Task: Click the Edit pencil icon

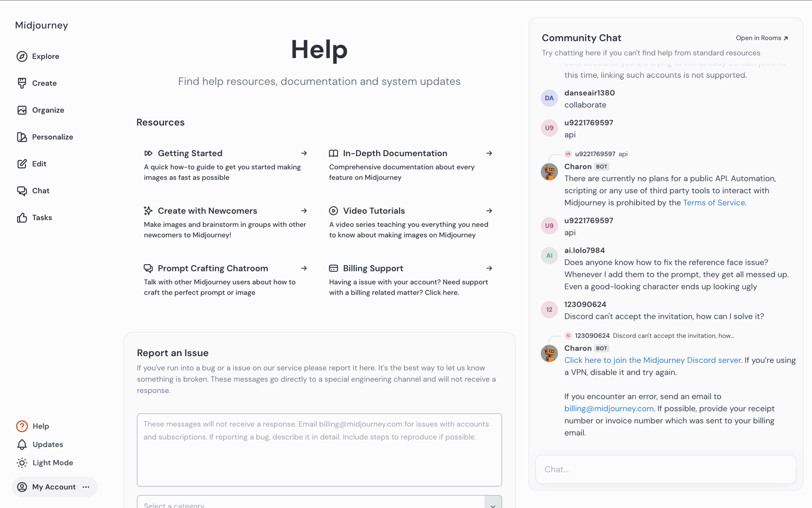Action: click(x=22, y=164)
